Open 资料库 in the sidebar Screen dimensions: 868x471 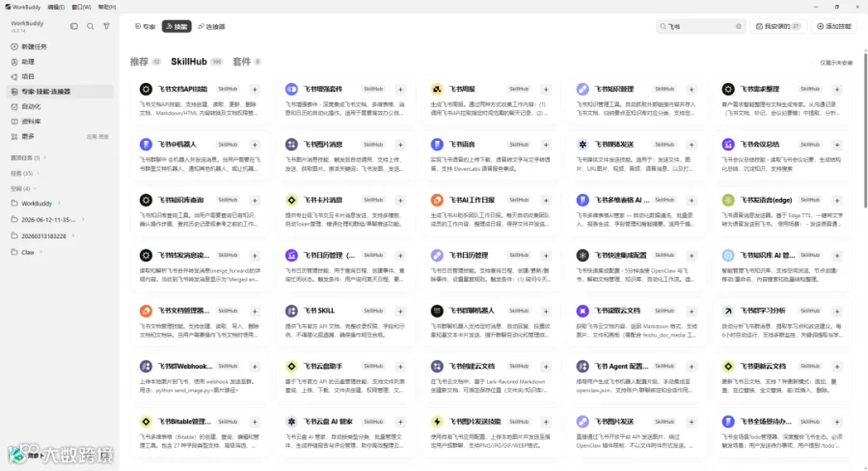point(61,122)
